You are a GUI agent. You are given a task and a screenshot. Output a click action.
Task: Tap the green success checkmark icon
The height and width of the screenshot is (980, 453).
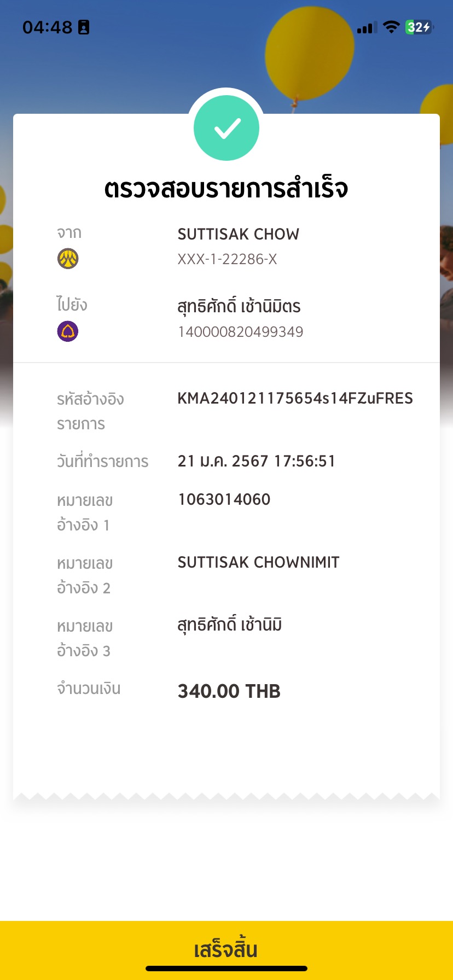click(226, 129)
